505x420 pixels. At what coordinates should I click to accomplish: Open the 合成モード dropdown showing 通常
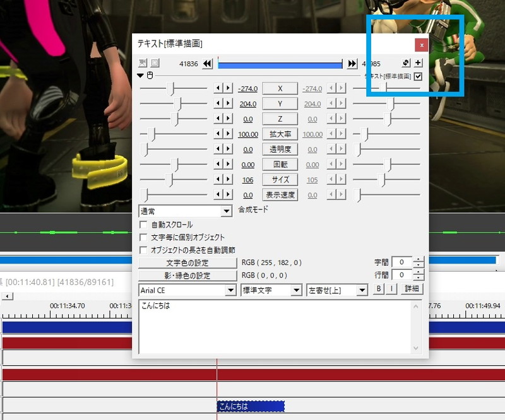186,211
